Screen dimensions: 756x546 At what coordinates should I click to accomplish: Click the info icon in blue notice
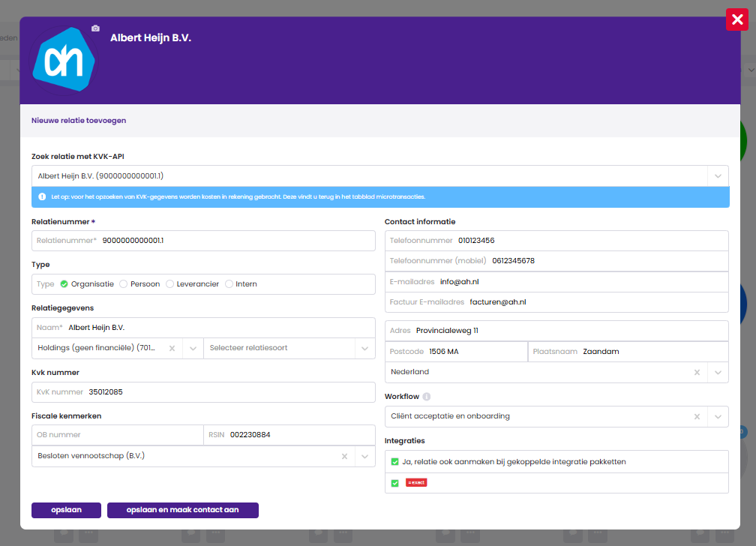[42, 196]
